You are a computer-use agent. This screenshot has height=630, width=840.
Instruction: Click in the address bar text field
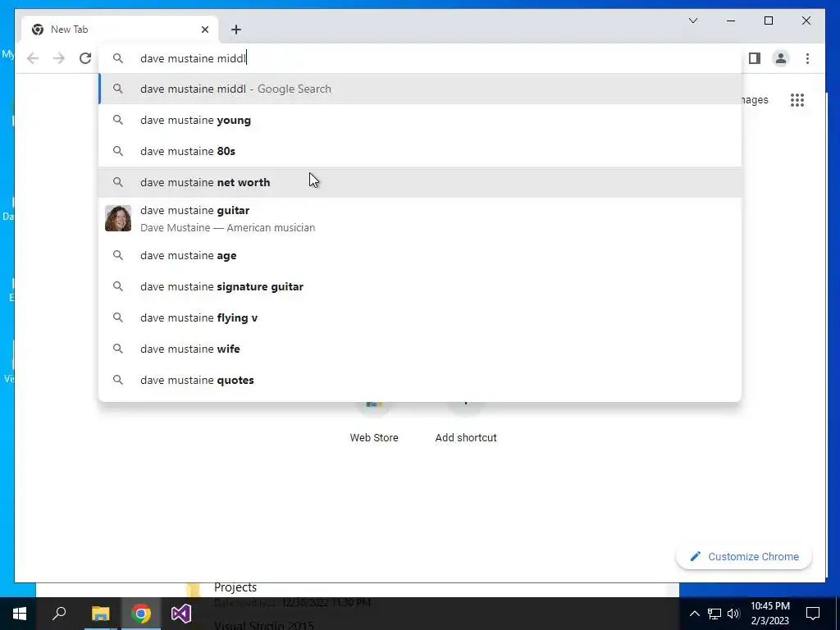421,58
